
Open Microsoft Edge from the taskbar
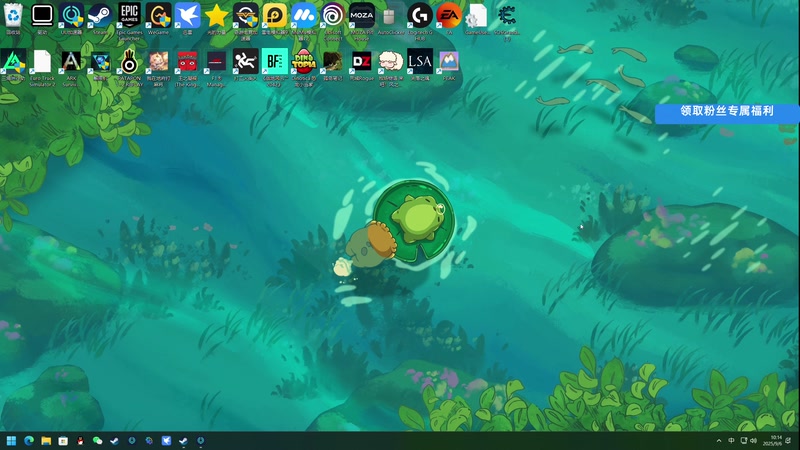pos(29,441)
